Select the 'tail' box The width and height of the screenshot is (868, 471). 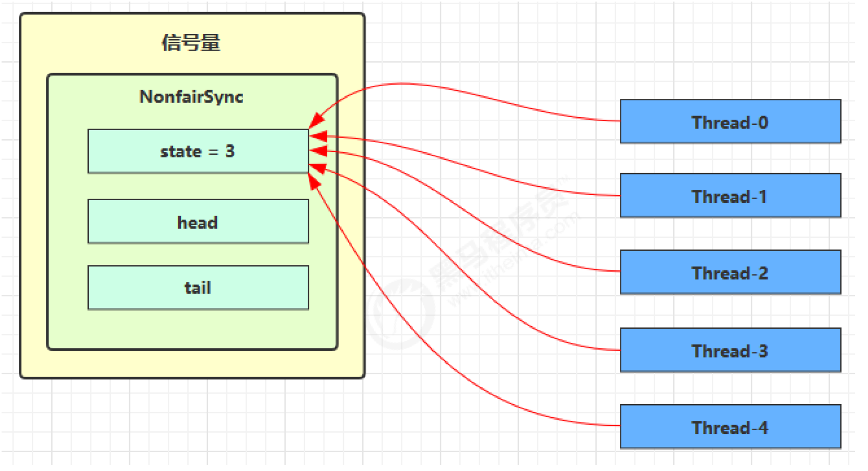(x=198, y=288)
